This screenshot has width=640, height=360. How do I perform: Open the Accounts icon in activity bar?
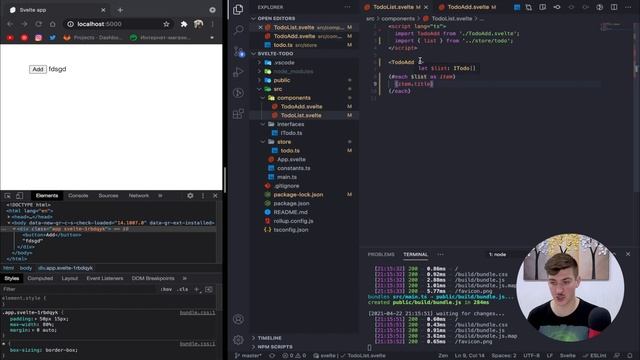pyautogui.click(x=238, y=319)
